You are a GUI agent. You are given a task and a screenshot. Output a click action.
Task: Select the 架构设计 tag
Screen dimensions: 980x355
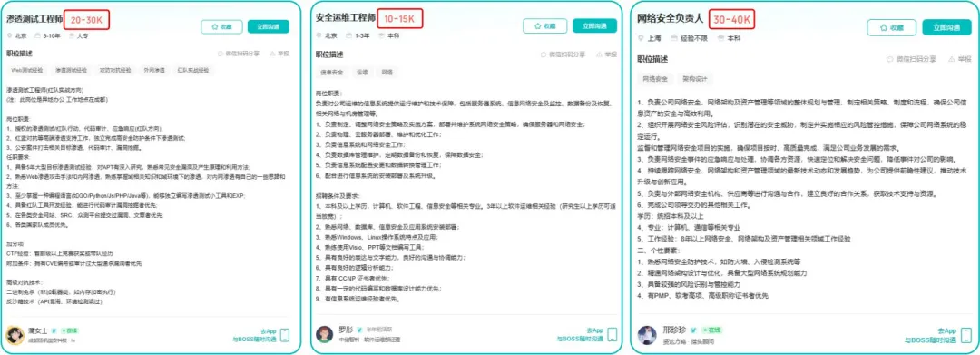click(x=695, y=79)
